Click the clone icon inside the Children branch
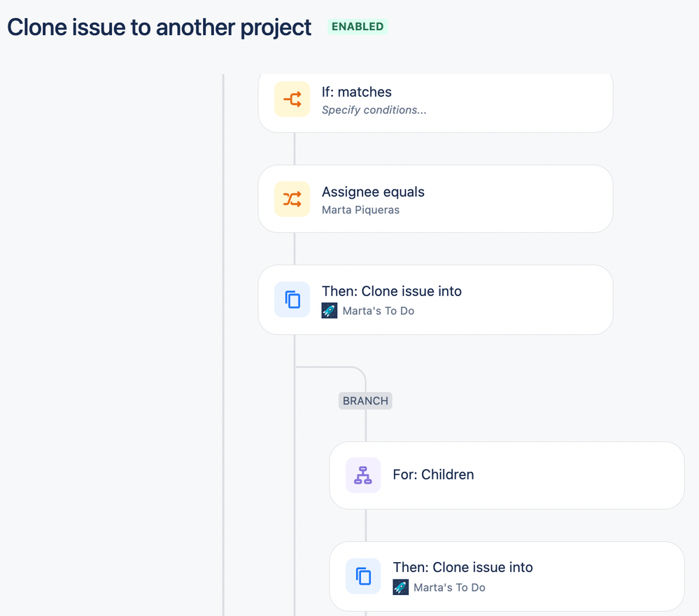699x616 pixels. tap(363, 576)
